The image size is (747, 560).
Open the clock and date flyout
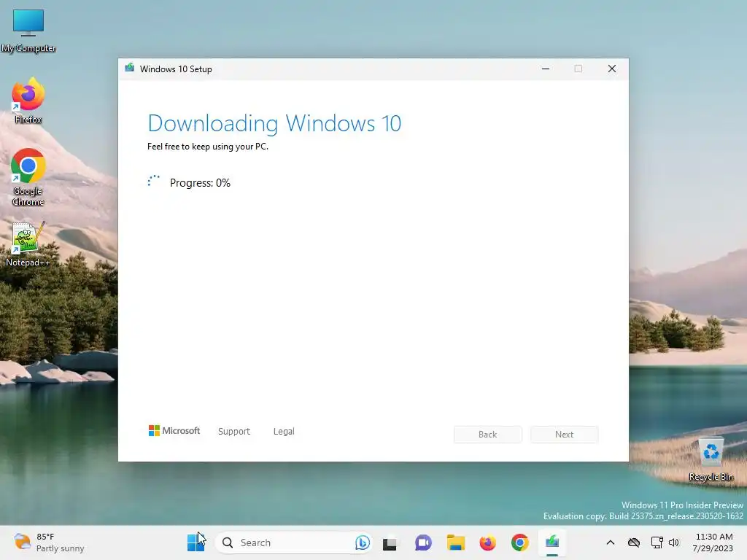pos(713,542)
